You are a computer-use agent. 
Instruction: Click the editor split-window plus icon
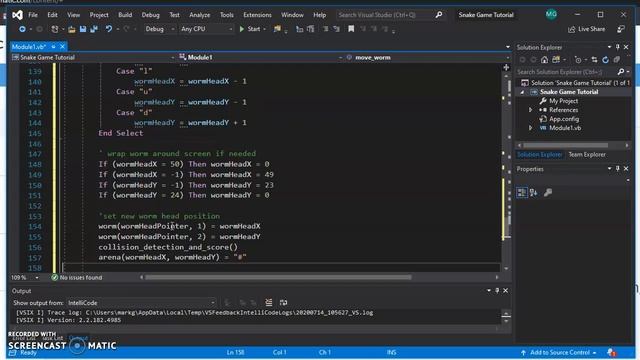pyautogui.click(x=506, y=68)
